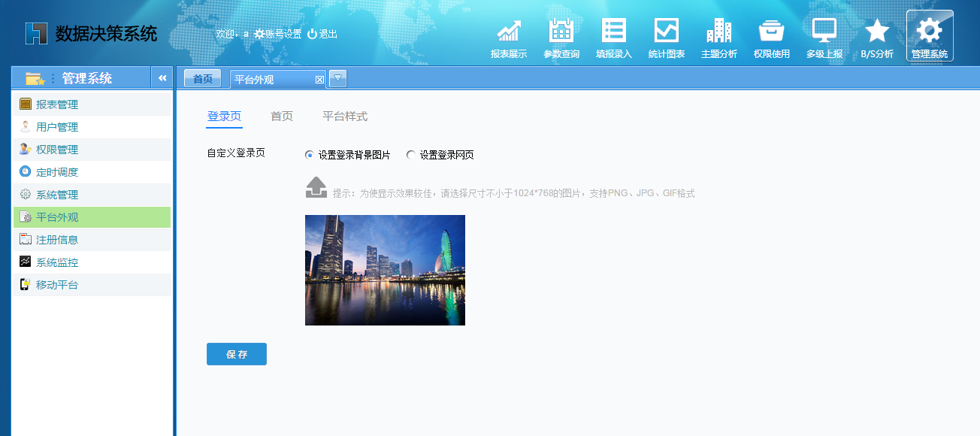The image size is (980, 436).
Task: Collapse the 管理系统 sidebar panel
Action: [x=162, y=78]
